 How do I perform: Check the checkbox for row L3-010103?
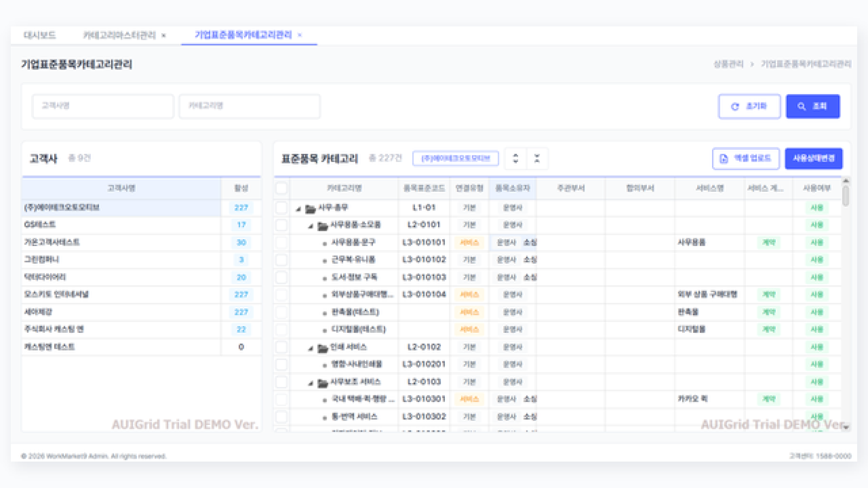(x=281, y=277)
